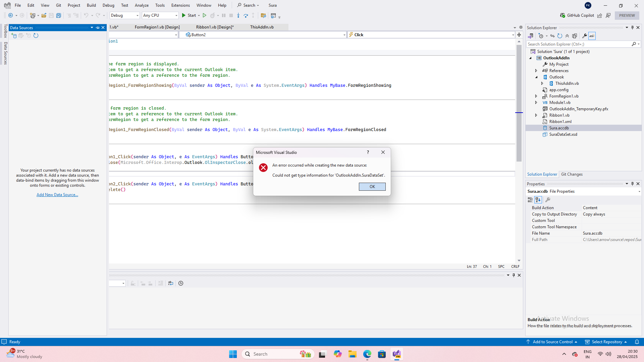Click the Add New Data Source link
The image size is (644, 362).
point(57,195)
